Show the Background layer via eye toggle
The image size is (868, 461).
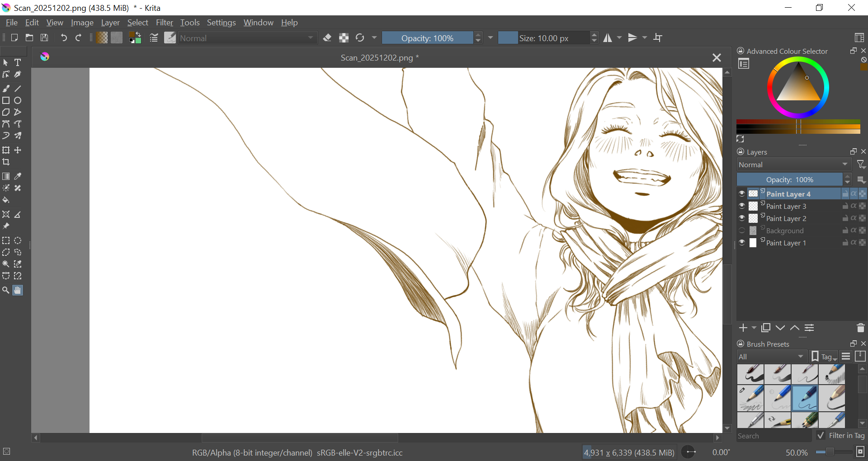tap(742, 230)
